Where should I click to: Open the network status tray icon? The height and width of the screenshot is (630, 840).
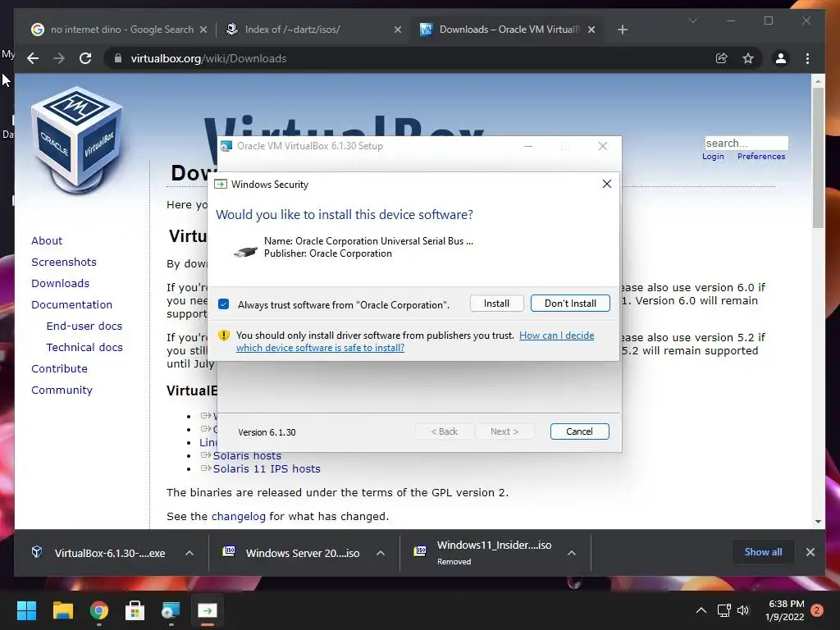724,610
